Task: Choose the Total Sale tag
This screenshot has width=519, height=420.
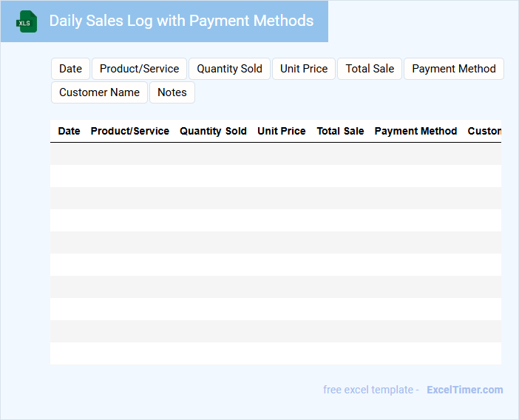Action: (370, 69)
